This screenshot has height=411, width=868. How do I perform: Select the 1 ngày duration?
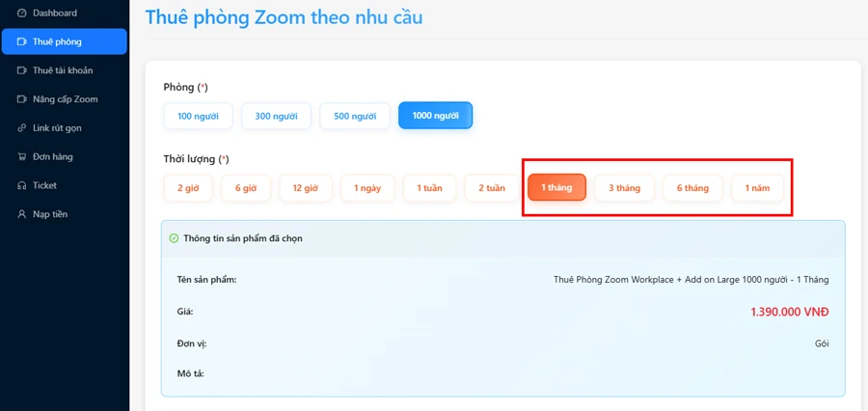pyautogui.click(x=367, y=188)
